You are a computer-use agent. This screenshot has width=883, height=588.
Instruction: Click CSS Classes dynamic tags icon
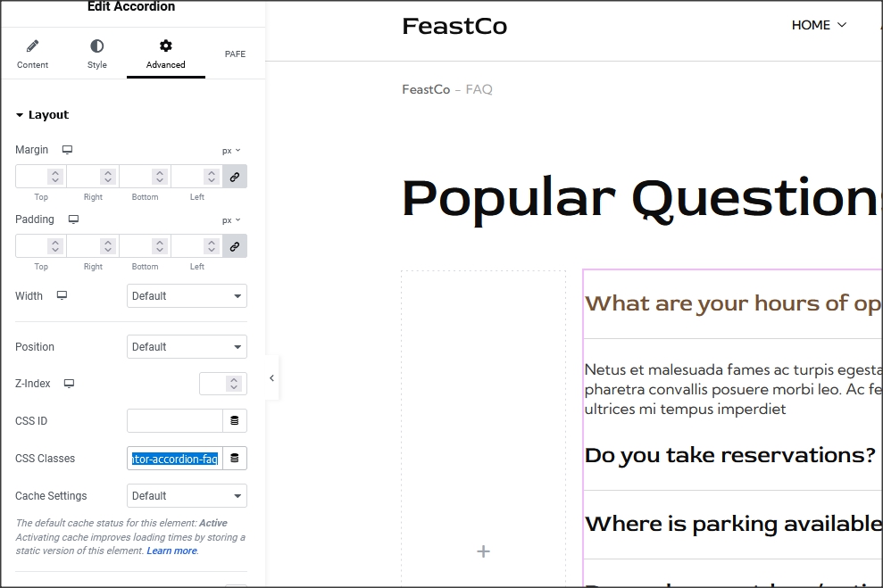pyautogui.click(x=235, y=459)
